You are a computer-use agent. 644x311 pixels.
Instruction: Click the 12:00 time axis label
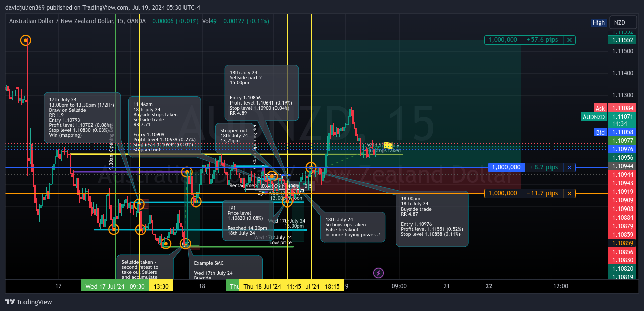pos(560,286)
